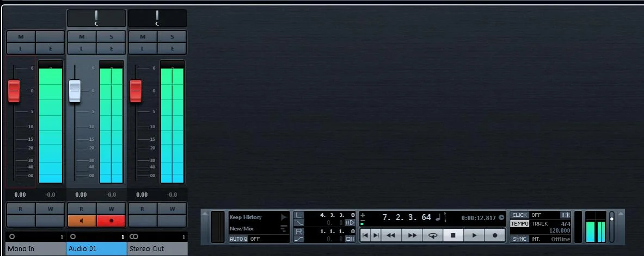Click the primary time display 7. 2. 3. 64

click(407, 217)
